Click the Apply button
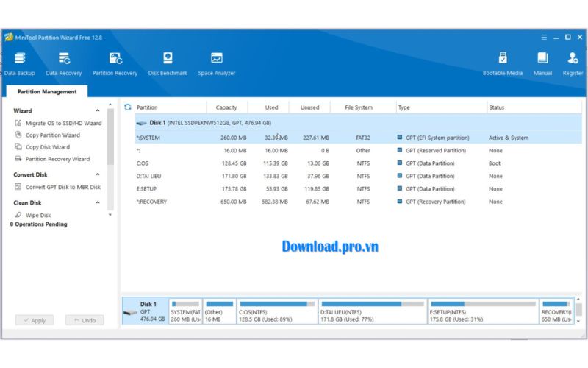The image size is (588, 368). coord(34,320)
